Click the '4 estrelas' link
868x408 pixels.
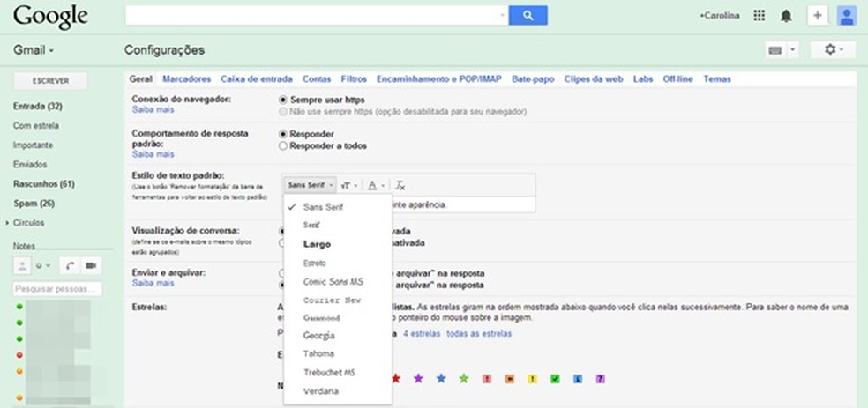[x=422, y=334]
